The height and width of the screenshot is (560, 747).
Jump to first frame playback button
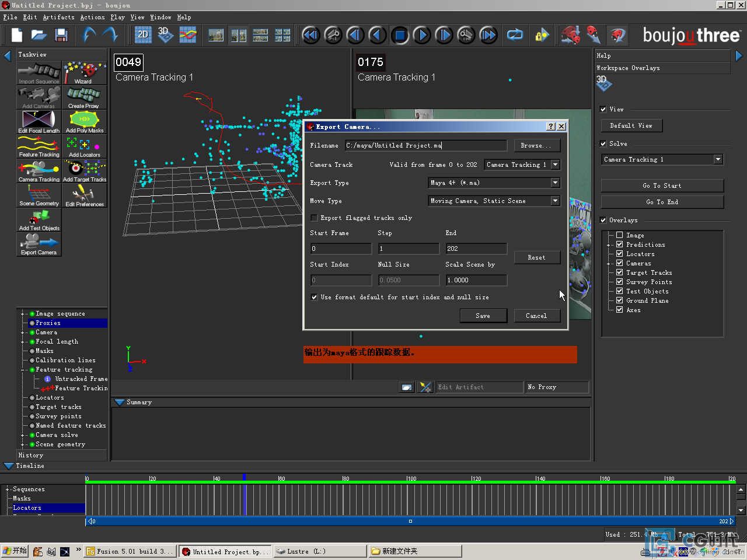310,35
